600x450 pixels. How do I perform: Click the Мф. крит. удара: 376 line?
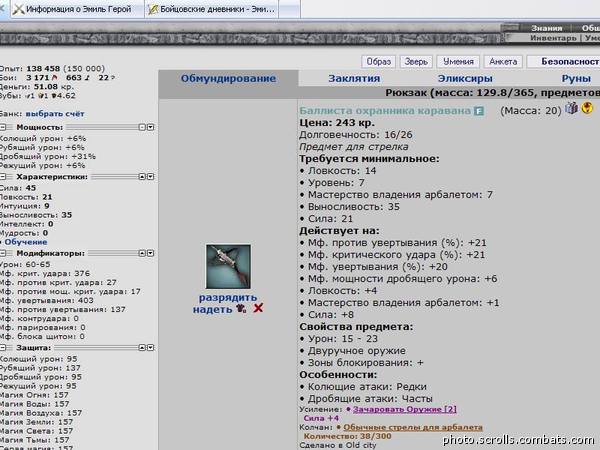coord(45,273)
